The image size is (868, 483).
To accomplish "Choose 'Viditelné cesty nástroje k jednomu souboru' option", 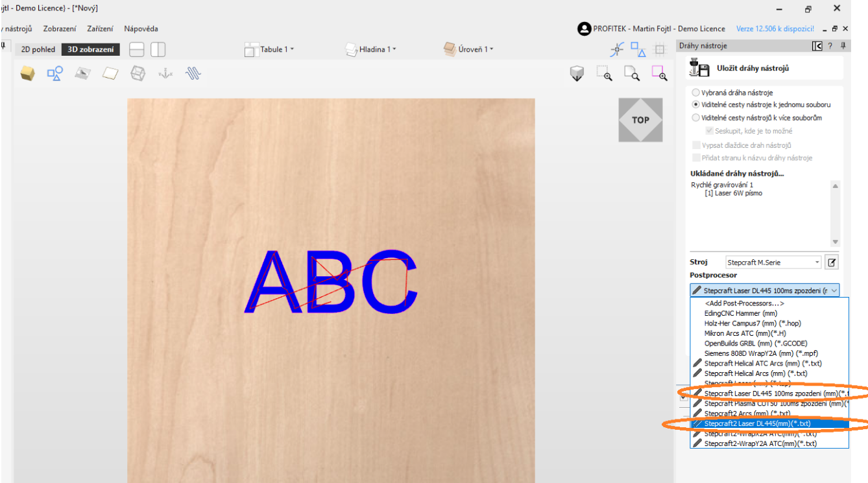I will tap(696, 104).
